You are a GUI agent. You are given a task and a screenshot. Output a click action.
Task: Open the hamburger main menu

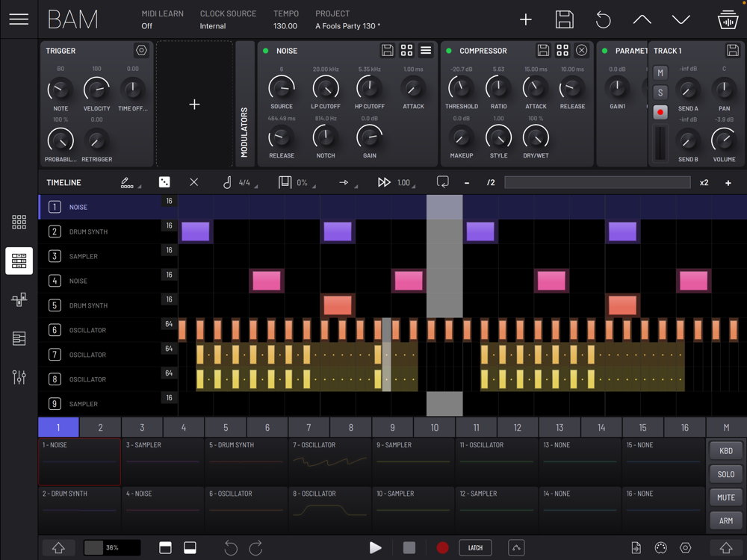[19, 19]
